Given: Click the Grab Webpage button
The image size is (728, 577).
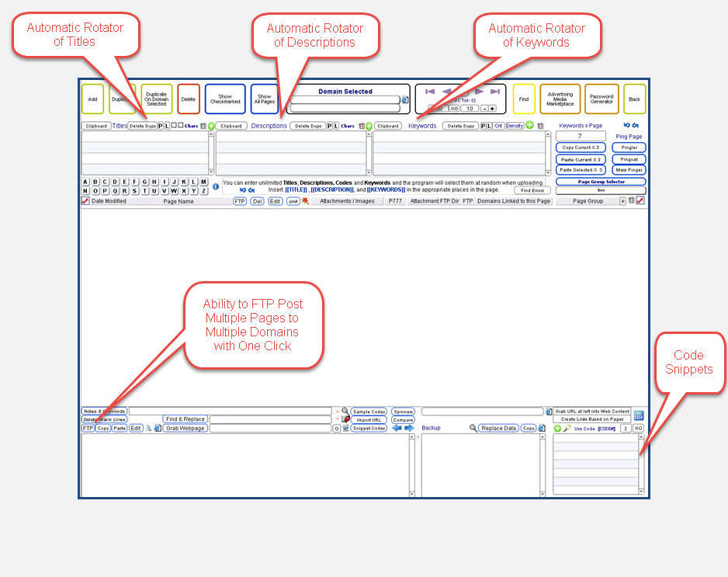Looking at the screenshot, I should click(x=185, y=428).
